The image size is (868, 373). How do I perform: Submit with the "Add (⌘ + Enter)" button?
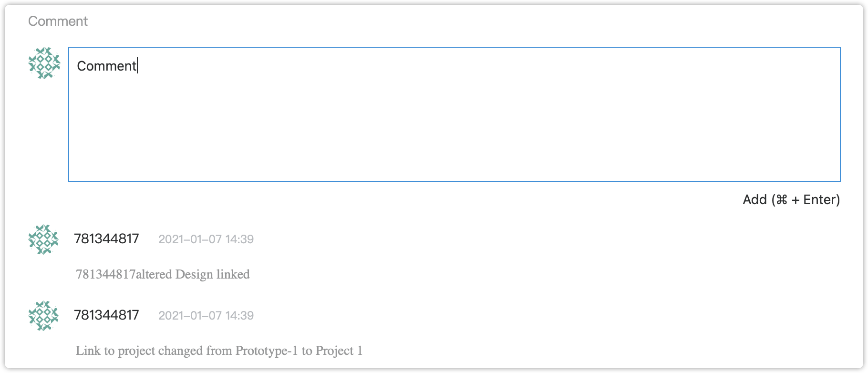[x=791, y=200]
